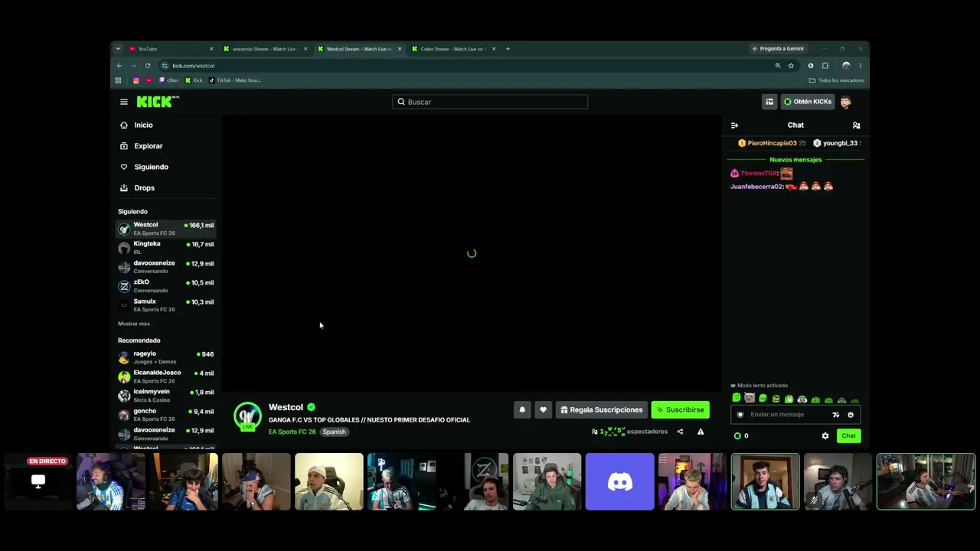Open the ElcanaldeJoaco channel
The height and width of the screenshot is (551, 980).
point(166,376)
